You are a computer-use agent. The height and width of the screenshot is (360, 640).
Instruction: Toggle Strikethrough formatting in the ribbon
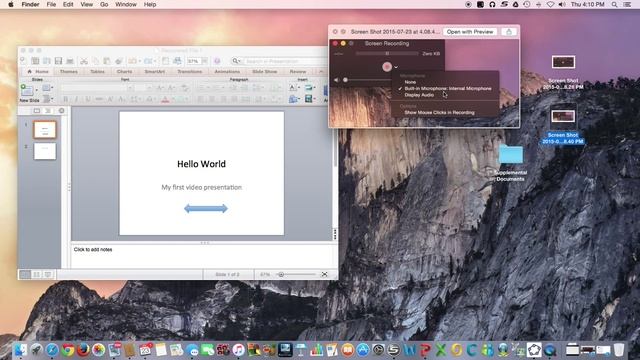[99, 99]
